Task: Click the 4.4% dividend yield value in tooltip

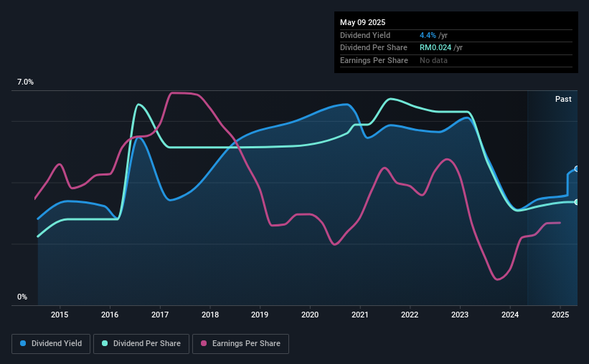Action: (x=428, y=35)
